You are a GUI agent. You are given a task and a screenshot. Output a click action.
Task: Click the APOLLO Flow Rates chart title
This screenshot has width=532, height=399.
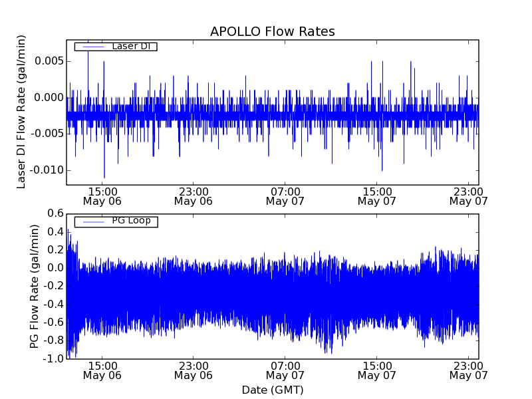tap(272, 31)
